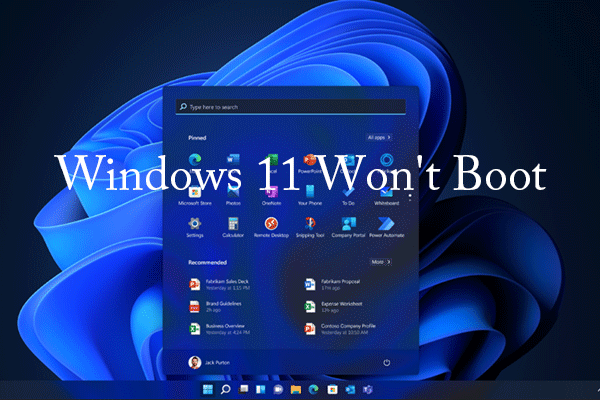
Task: Open Task View on the taskbar
Action: [243, 390]
